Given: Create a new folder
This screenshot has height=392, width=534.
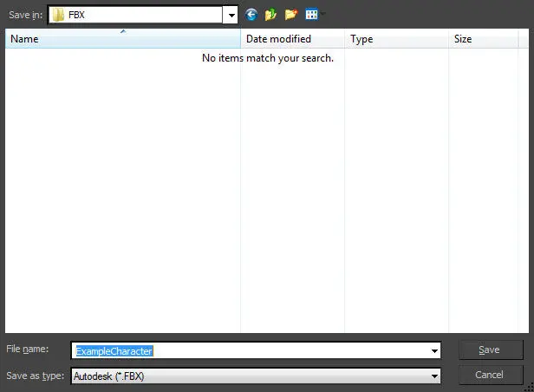Looking at the screenshot, I should [291, 15].
